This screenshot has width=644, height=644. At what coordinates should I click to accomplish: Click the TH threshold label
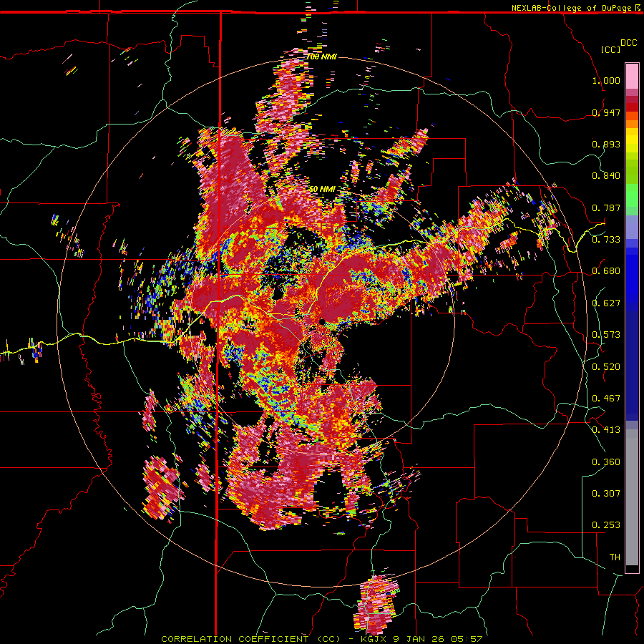(x=615, y=557)
